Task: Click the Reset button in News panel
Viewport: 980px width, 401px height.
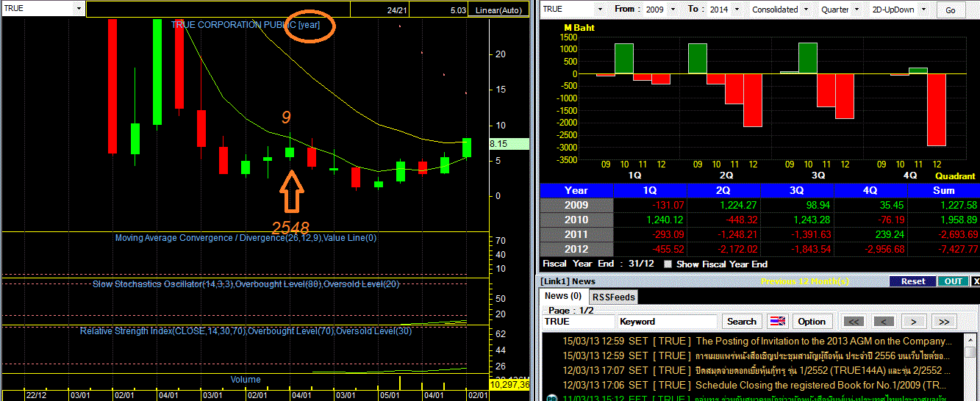Action: tap(912, 281)
